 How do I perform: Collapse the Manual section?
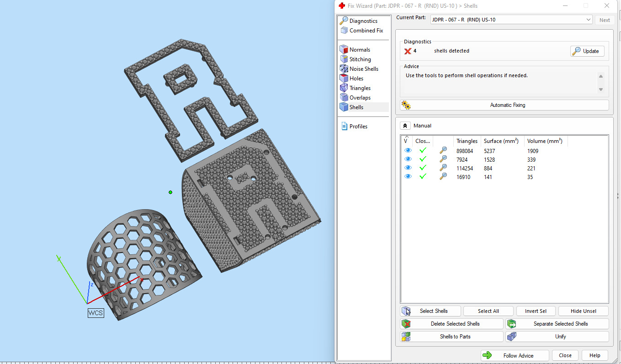pyautogui.click(x=405, y=126)
